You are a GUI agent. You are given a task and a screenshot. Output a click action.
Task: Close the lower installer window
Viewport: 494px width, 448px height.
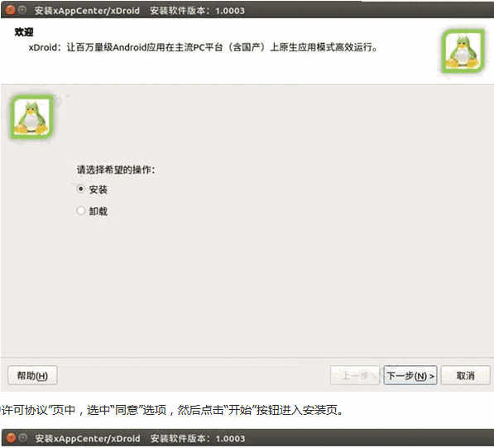(x=11, y=438)
